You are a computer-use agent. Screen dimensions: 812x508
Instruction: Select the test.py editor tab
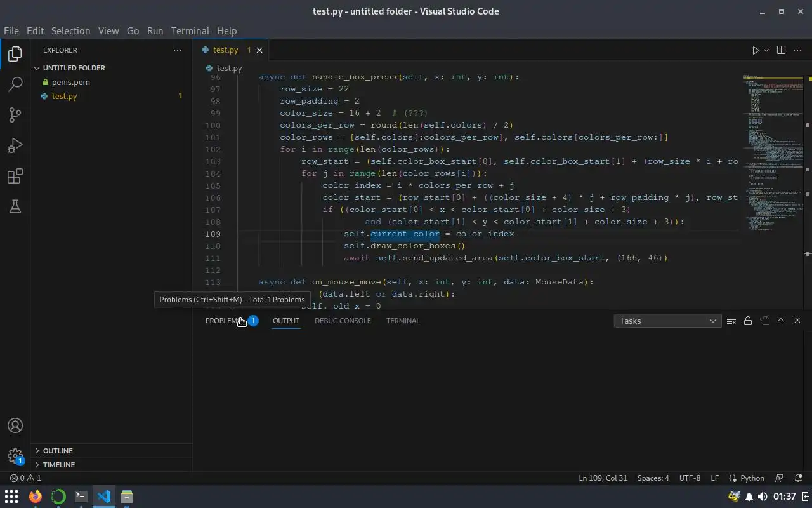231,50
